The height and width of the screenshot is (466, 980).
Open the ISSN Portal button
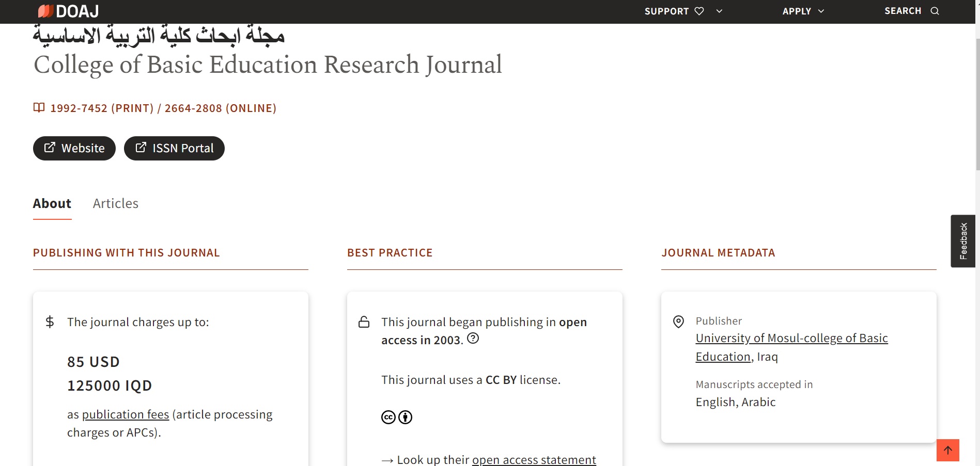point(174,148)
